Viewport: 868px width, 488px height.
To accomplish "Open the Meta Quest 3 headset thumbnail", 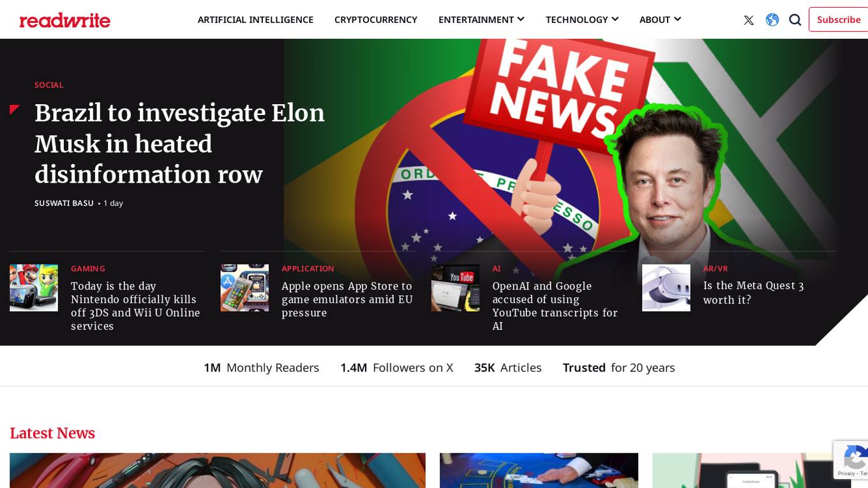I will pos(666,288).
